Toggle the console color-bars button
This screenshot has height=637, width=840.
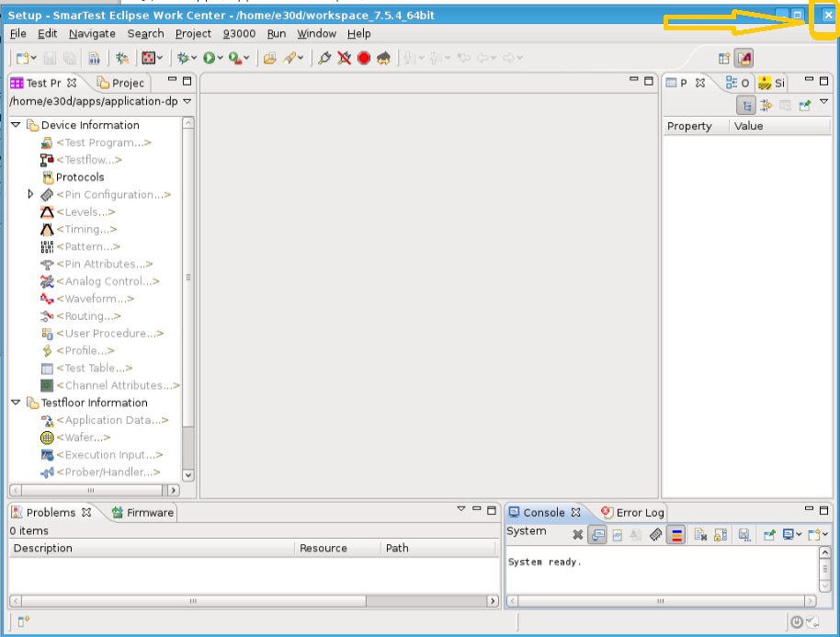pos(675,534)
